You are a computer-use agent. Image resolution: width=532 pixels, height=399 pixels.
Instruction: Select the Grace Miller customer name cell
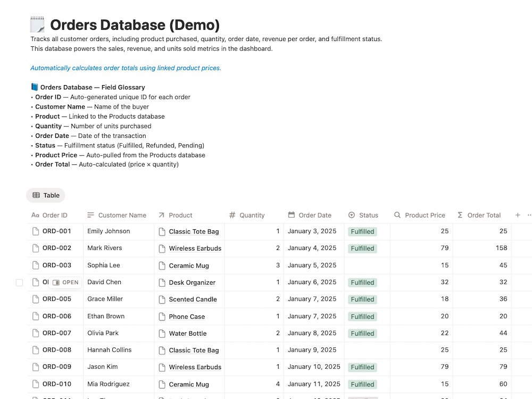click(119, 299)
